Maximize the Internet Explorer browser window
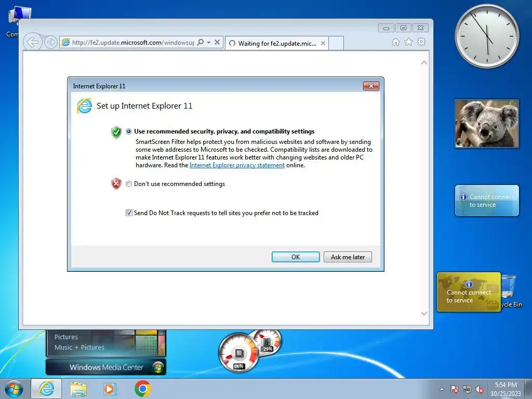Screen dimensions: 532x399 (x=403, y=28)
